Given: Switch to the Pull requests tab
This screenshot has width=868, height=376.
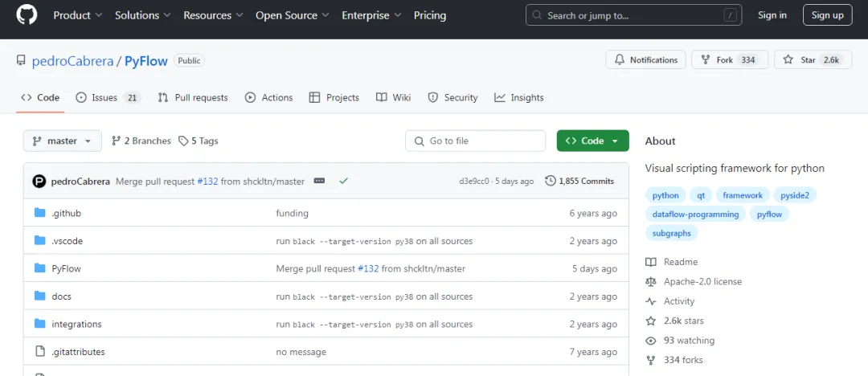Looking at the screenshot, I should click(x=193, y=97).
